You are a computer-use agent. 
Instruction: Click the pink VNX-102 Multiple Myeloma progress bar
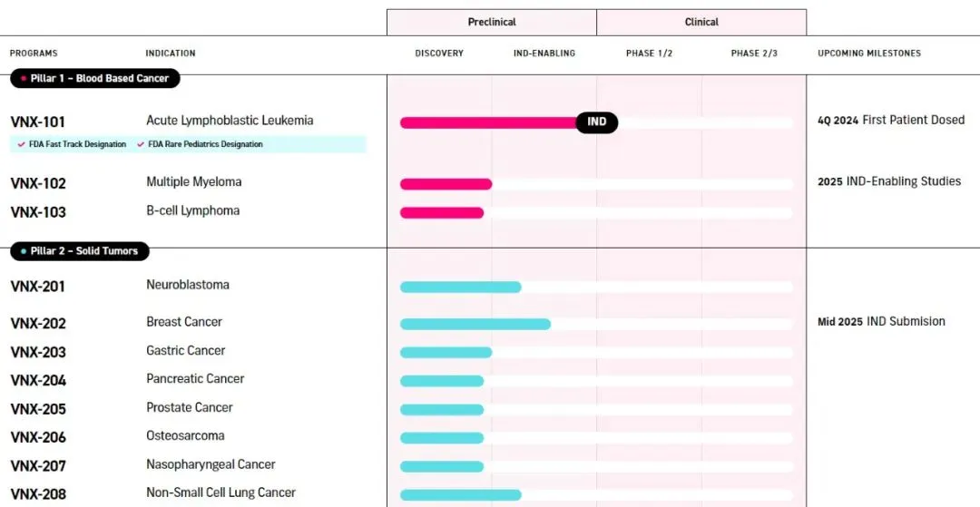446,184
